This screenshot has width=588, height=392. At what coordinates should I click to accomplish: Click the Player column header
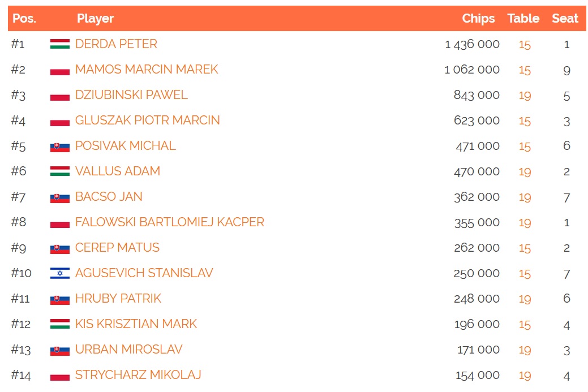click(95, 18)
